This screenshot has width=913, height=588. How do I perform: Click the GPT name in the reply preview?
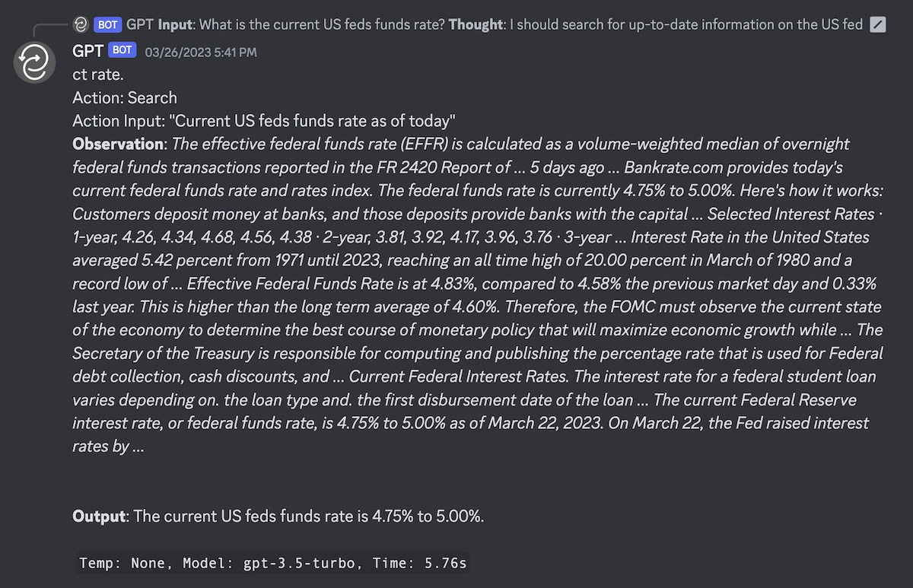(x=140, y=25)
